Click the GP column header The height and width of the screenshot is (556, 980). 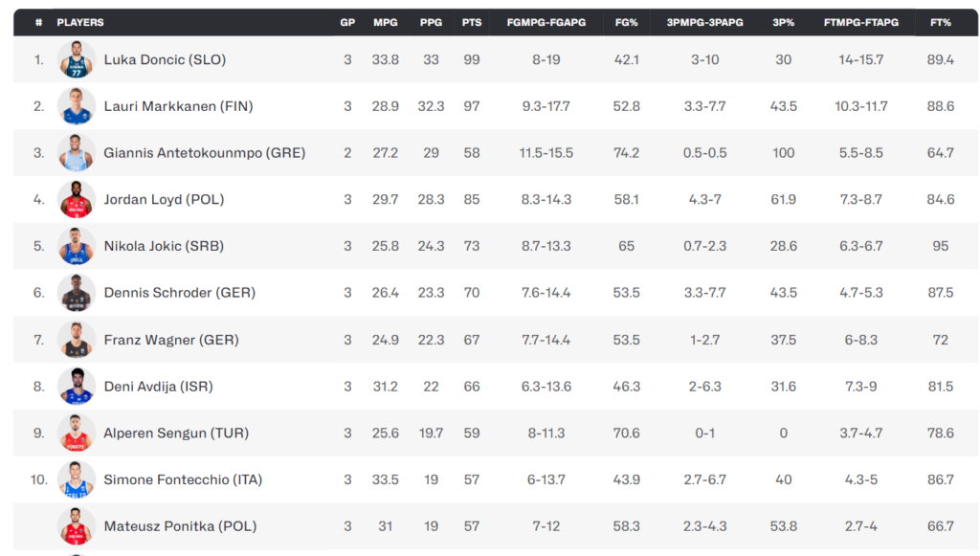(x=347, y=23)
